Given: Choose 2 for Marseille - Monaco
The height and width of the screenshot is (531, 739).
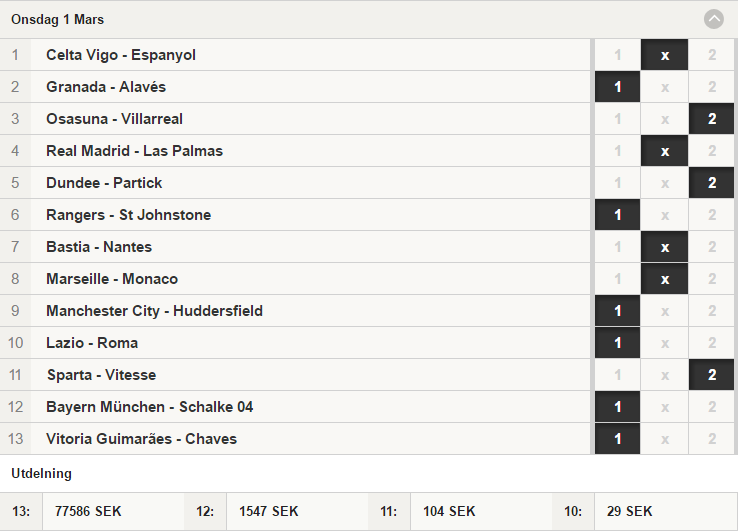Looking at the screenshot, I should 712,279.
